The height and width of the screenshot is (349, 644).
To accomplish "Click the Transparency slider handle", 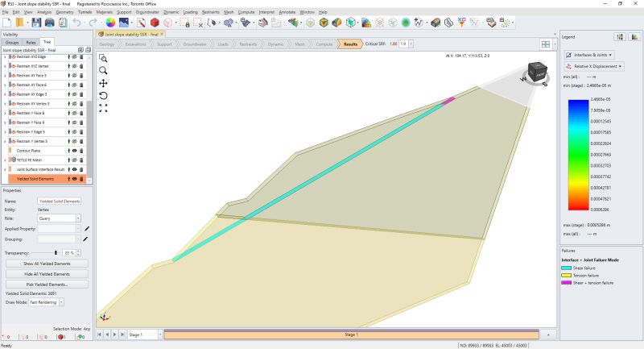I will [x=56, y=253].
